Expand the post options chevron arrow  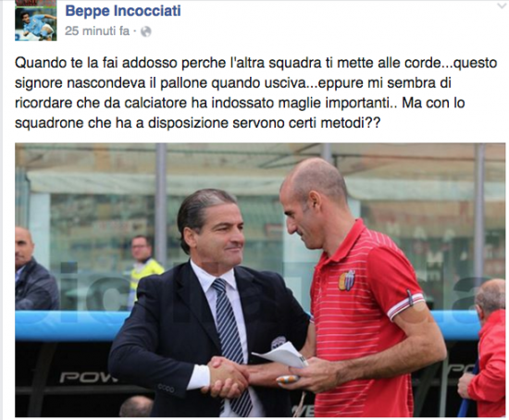pyautogui.click(x=503, y=6)
